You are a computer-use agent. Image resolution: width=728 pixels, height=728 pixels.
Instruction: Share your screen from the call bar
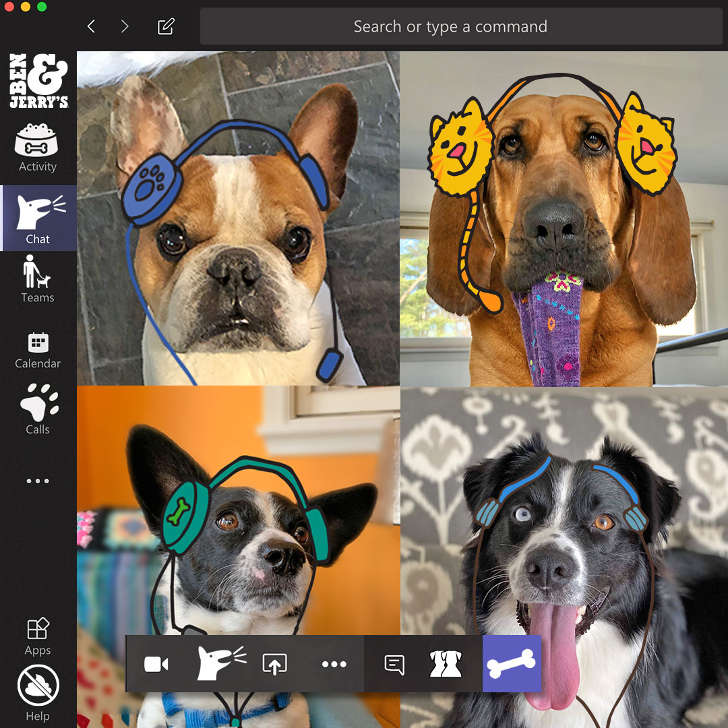pyautogui.click(x=275, y=664)
